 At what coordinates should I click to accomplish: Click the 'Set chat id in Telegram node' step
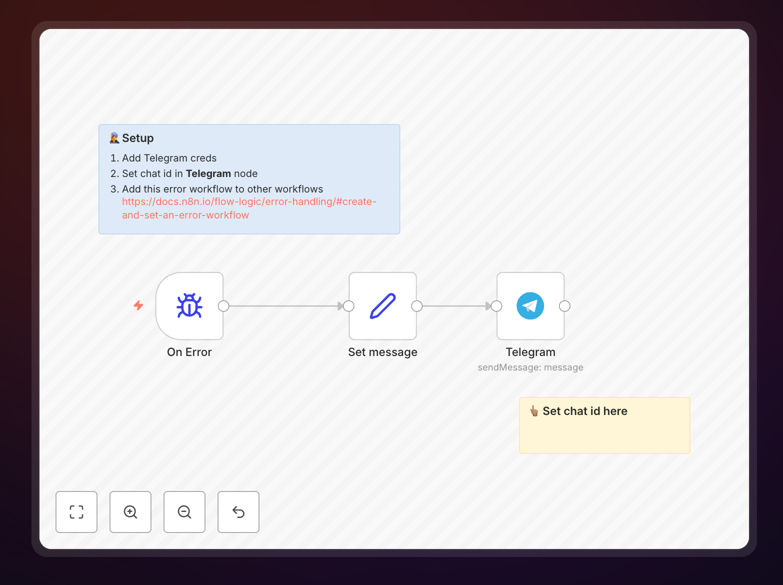190,173
